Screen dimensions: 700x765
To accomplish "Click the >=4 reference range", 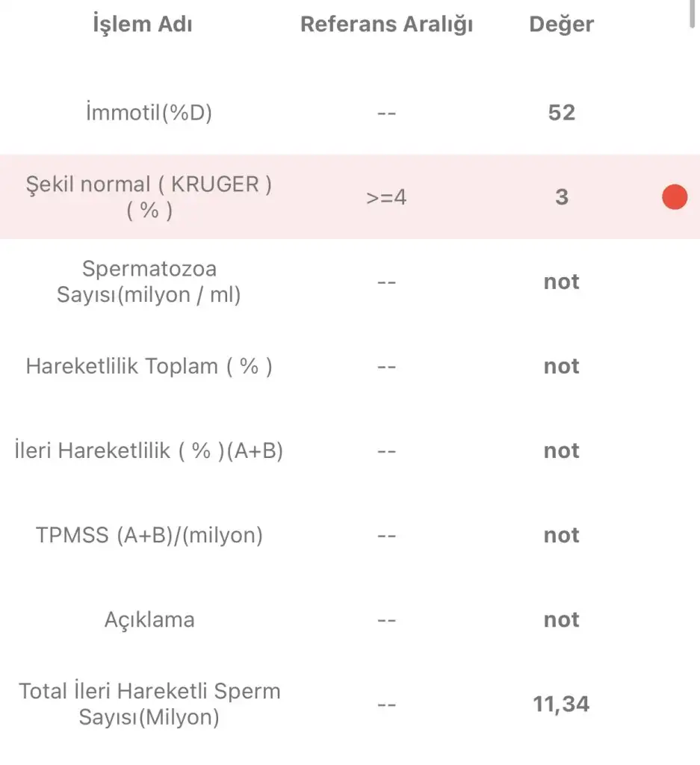I will click(386, 198).
